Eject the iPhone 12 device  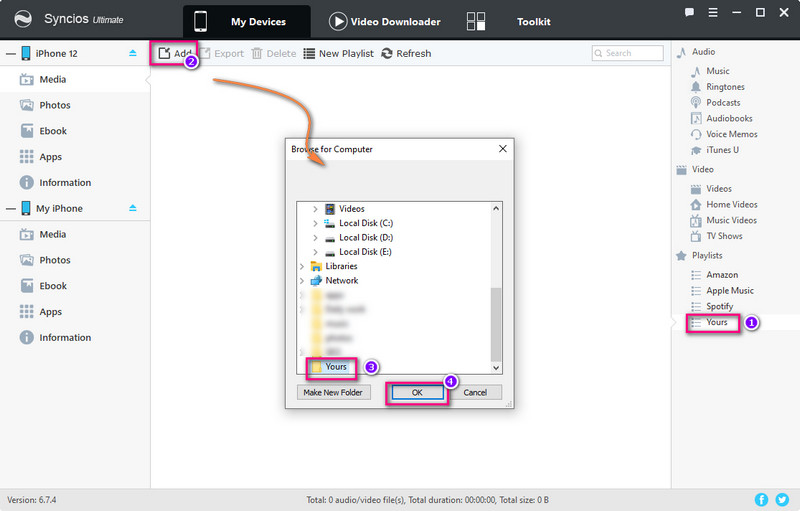[133, 53]
